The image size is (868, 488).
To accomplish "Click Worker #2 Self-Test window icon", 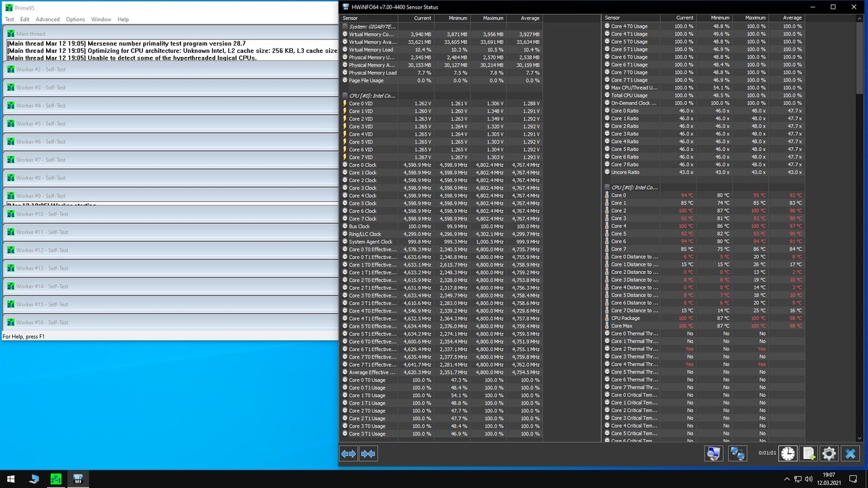I will (x=11, y=69).
